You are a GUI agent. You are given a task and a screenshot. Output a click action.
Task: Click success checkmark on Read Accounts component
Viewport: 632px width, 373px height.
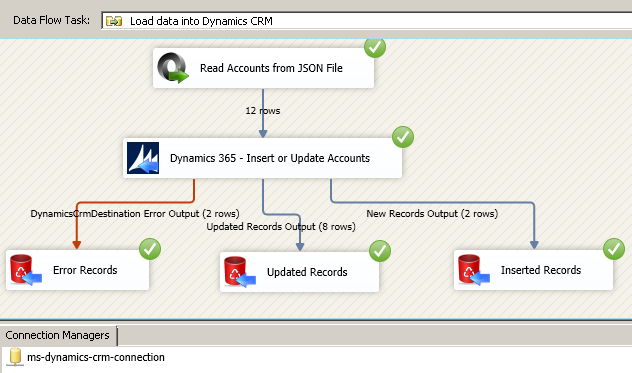pyautogui.click(x=375, y=47)
